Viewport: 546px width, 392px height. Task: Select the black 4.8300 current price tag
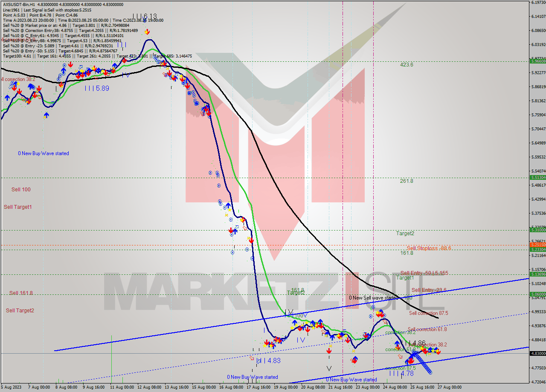click(x=537, y=354)
